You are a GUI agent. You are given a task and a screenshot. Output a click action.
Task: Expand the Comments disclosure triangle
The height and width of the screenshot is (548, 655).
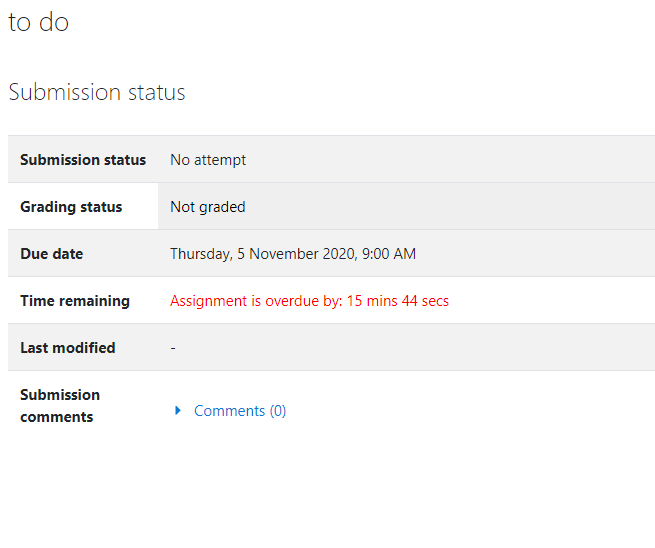tap(178, 411)
